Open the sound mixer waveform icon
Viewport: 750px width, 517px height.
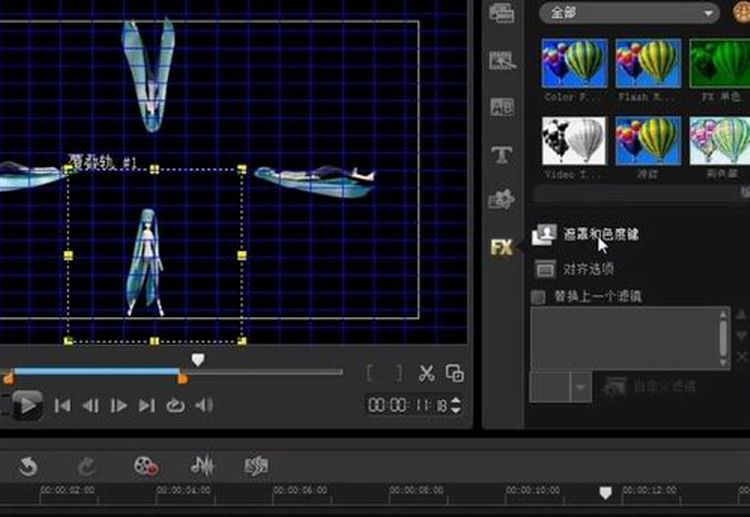click(x=202, y=466)
